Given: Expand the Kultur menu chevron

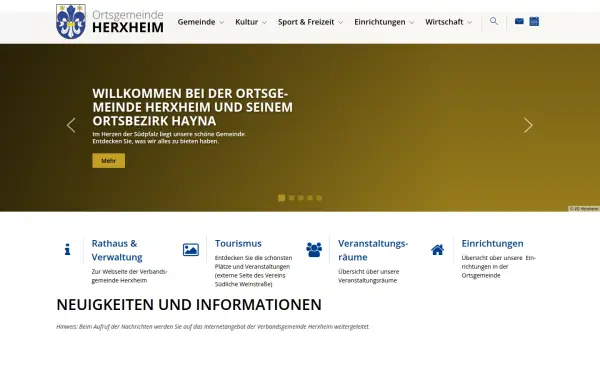Looking at the screenshot, I should [x=264, y=23].
